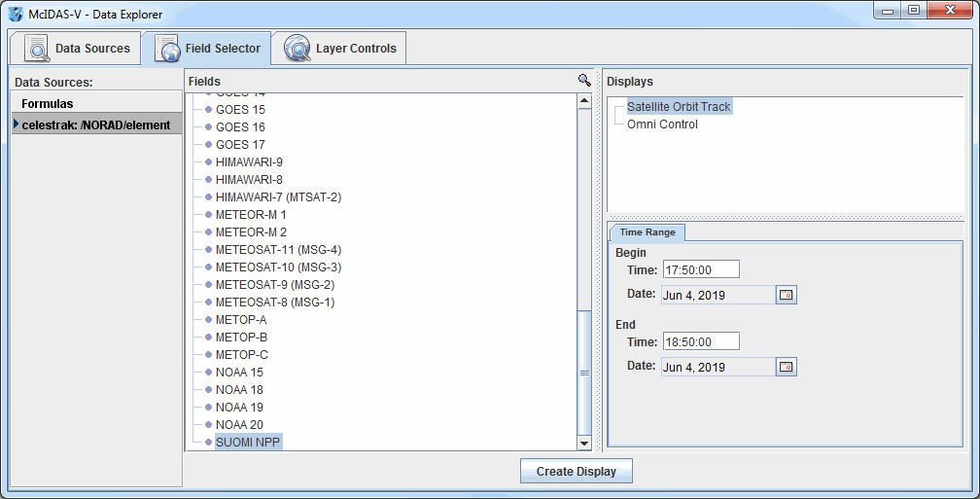Click Fields scrollbar up arrow
Viewport: 980px width, 499px height.
coord(584,101)
